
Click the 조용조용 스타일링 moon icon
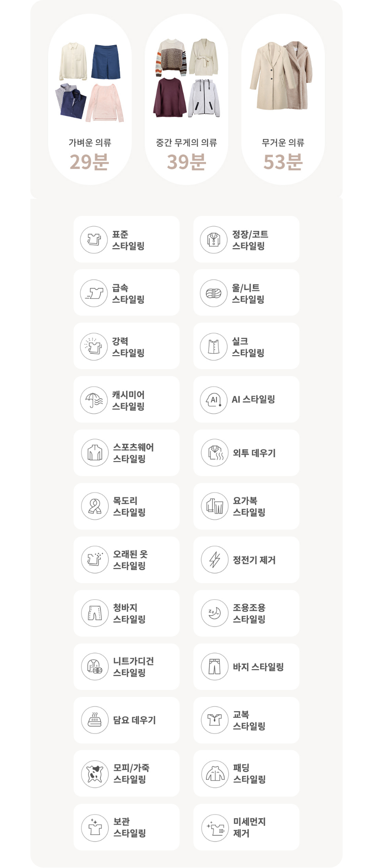(x=215, y=613)
